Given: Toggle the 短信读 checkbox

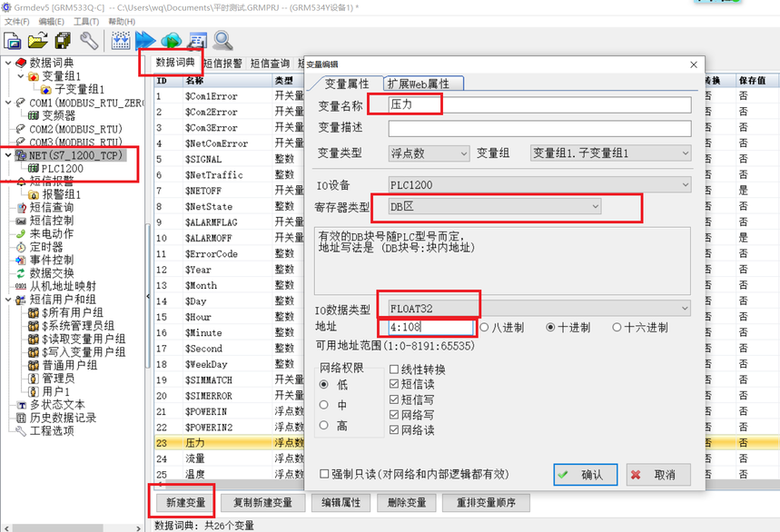Looking at the screenshot, I should [x=394, y=384].
